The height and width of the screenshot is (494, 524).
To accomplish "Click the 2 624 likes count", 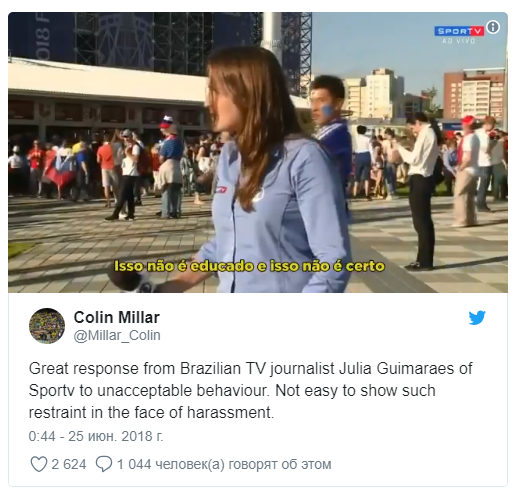I will 69,464.
